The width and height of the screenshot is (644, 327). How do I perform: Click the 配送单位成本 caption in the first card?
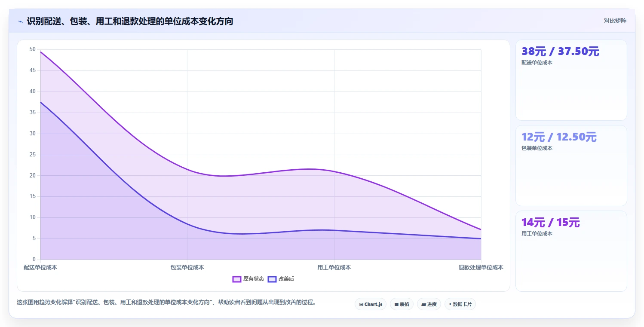click(x=537, y=63)
